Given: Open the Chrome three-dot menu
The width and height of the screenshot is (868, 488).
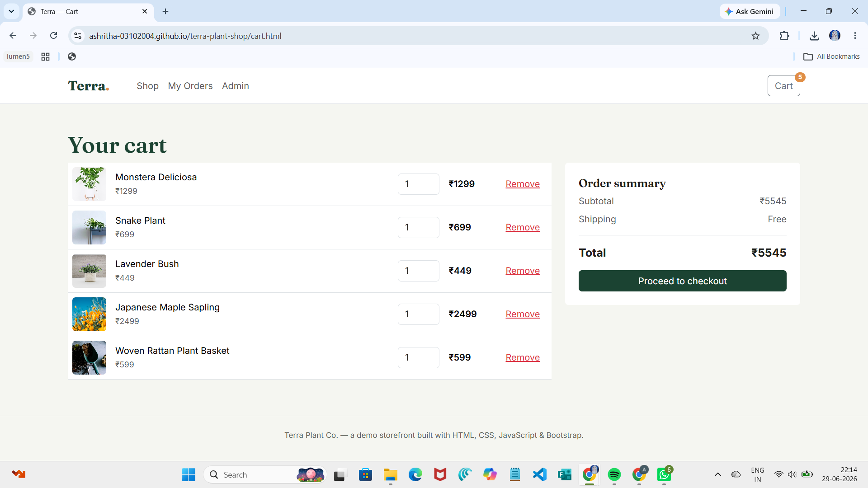Looking at the screenshot, I should [855, 36].
